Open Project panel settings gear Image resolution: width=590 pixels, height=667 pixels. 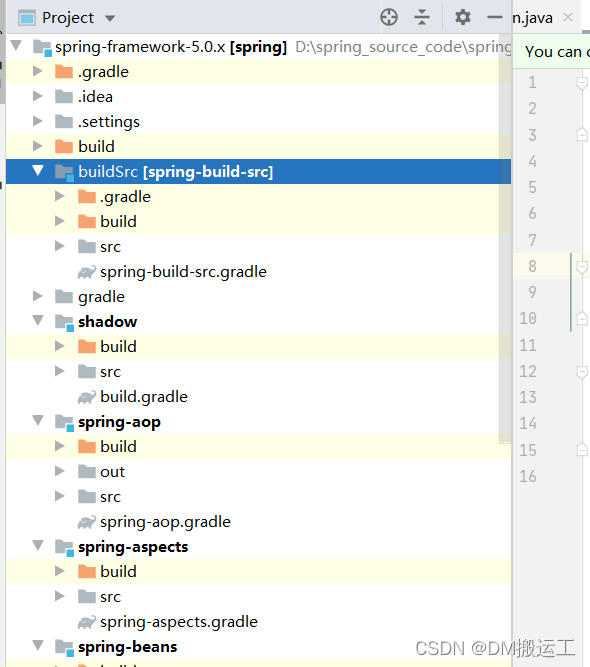click(463, 18)
